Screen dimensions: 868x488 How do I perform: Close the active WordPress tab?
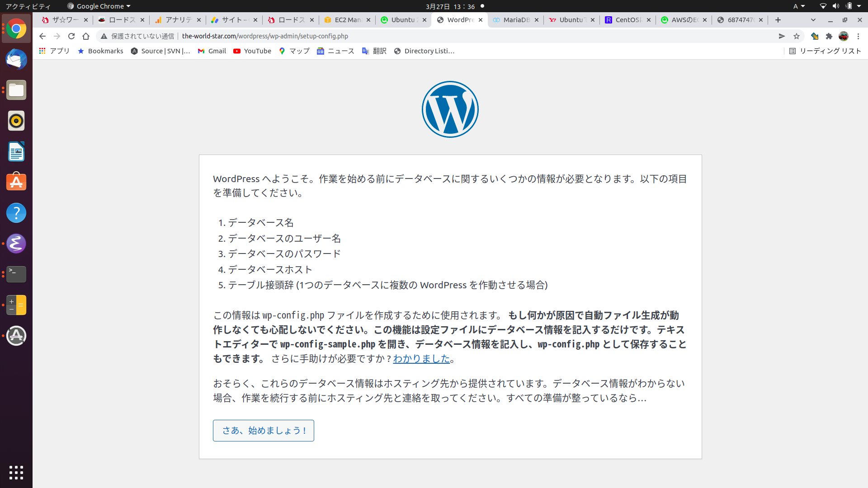481,20
